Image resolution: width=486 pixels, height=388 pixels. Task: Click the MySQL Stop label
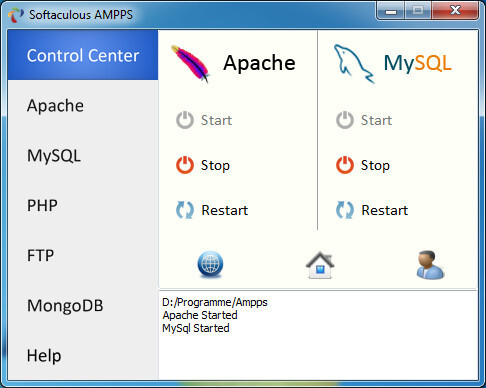(375, 165)
